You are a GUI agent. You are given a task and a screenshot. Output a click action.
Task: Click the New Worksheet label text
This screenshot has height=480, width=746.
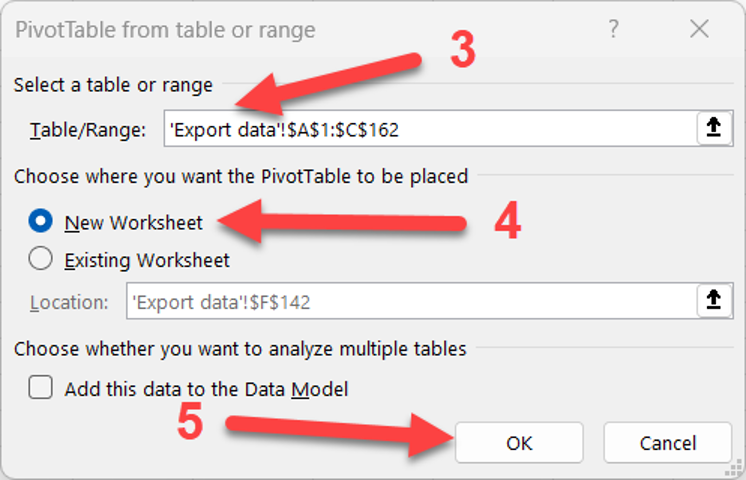(x=134, y=223)
